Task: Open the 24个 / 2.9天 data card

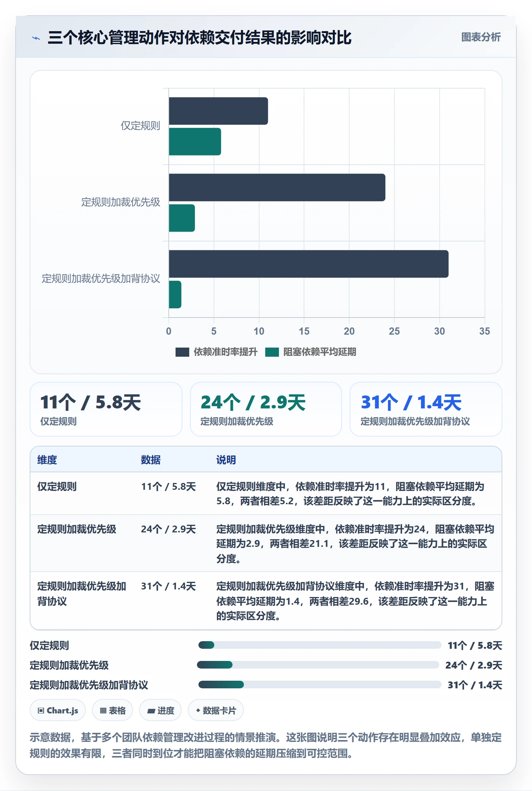Action: tap(266, 409)
